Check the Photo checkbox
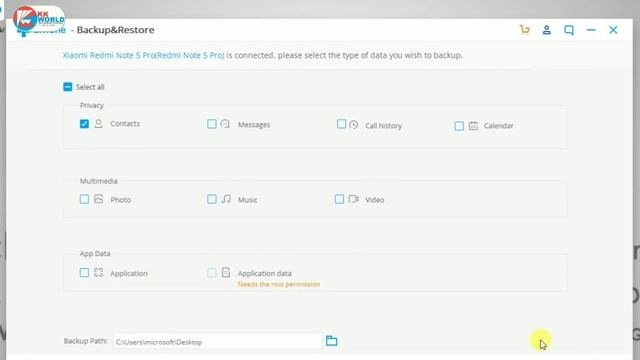 click(84, 199)
